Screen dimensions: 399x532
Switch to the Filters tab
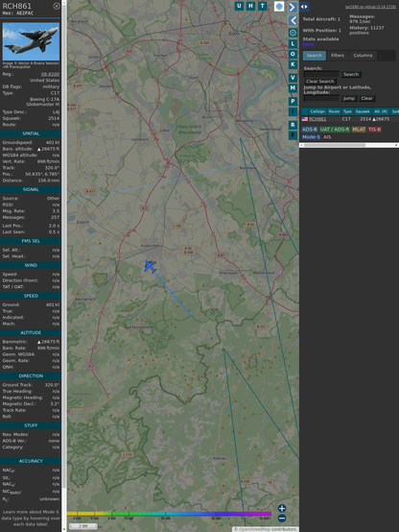(x=338, y=56)
